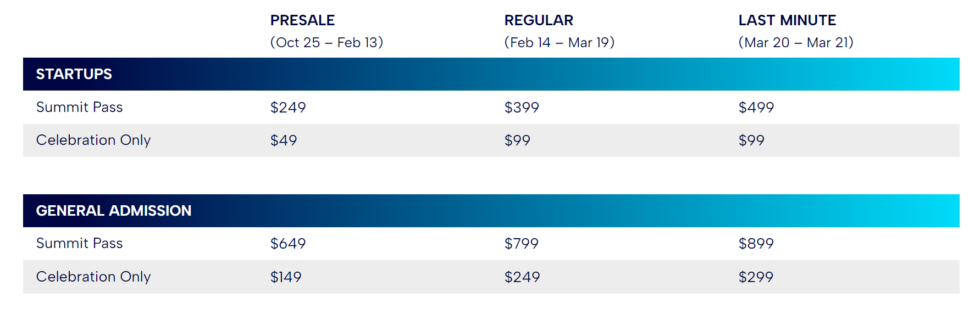This screenshot has width=980, height=315.
Task: Click the LAST MINUTE column heading
Action: (787, 20)
